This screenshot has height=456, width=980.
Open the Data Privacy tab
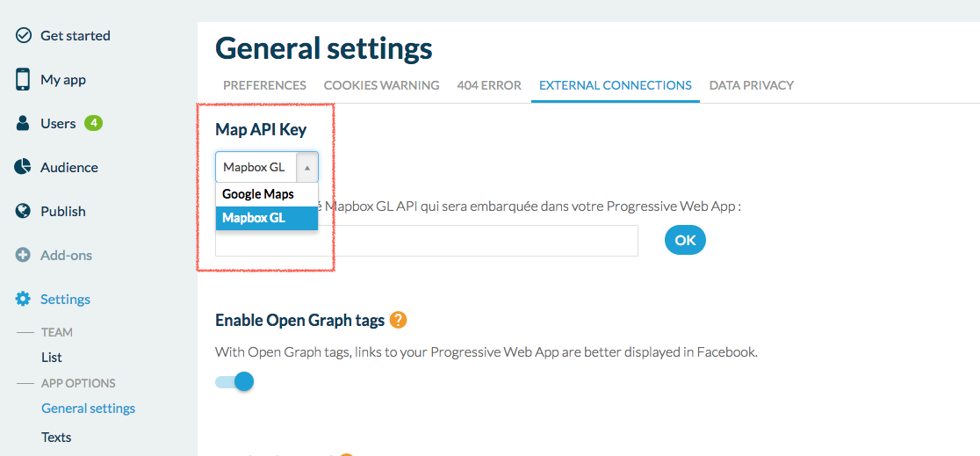[x=751, y=85]
